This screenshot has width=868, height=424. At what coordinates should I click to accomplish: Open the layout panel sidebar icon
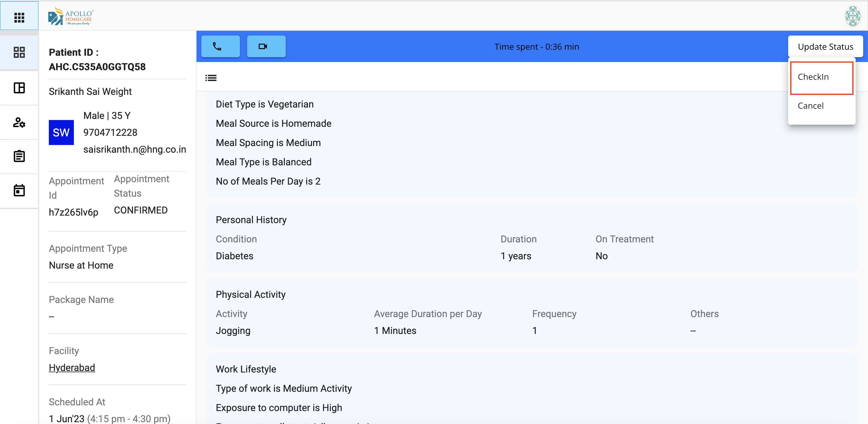click(19, 88)
